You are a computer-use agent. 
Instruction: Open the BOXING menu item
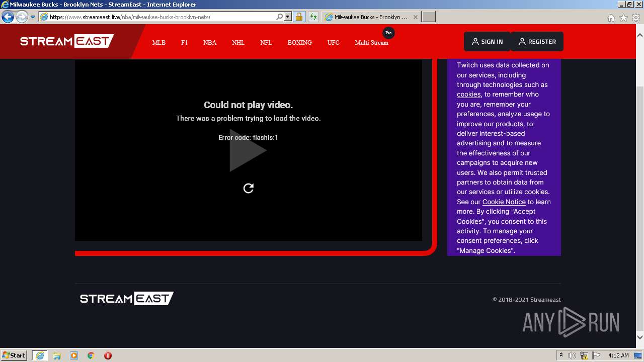coord(300,43)
